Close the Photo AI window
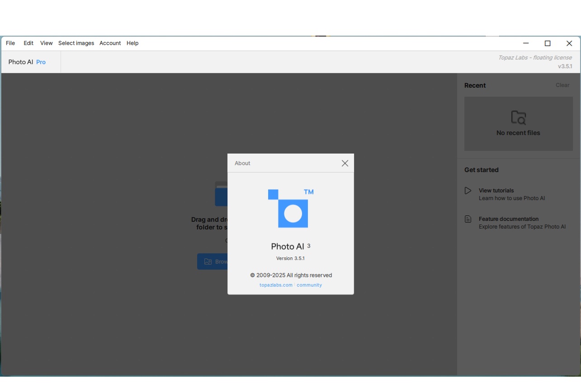 569,43
